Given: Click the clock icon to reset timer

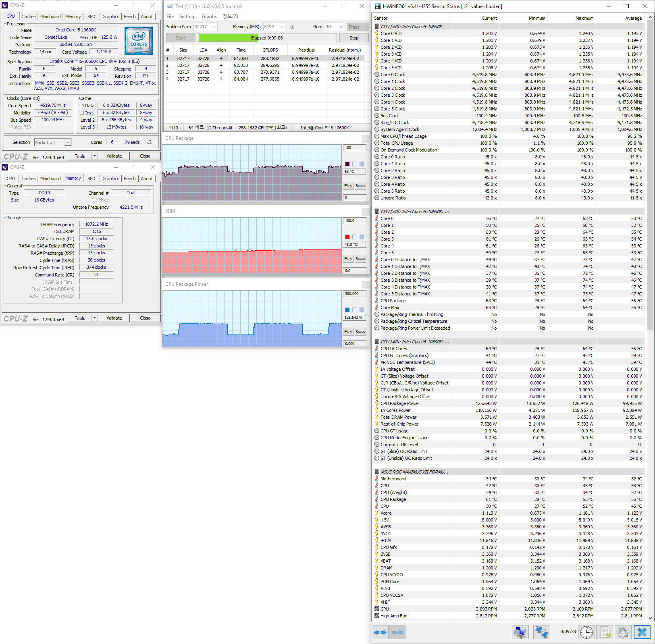Looking at the screenshot, I should click(586, 632).
